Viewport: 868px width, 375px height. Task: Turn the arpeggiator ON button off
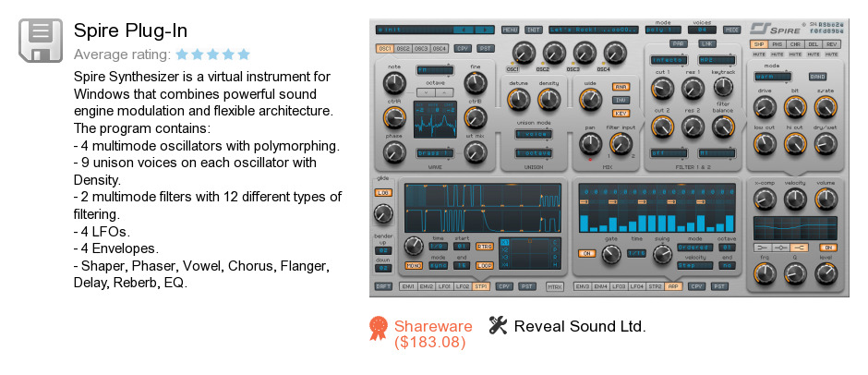tap(586, 253)
